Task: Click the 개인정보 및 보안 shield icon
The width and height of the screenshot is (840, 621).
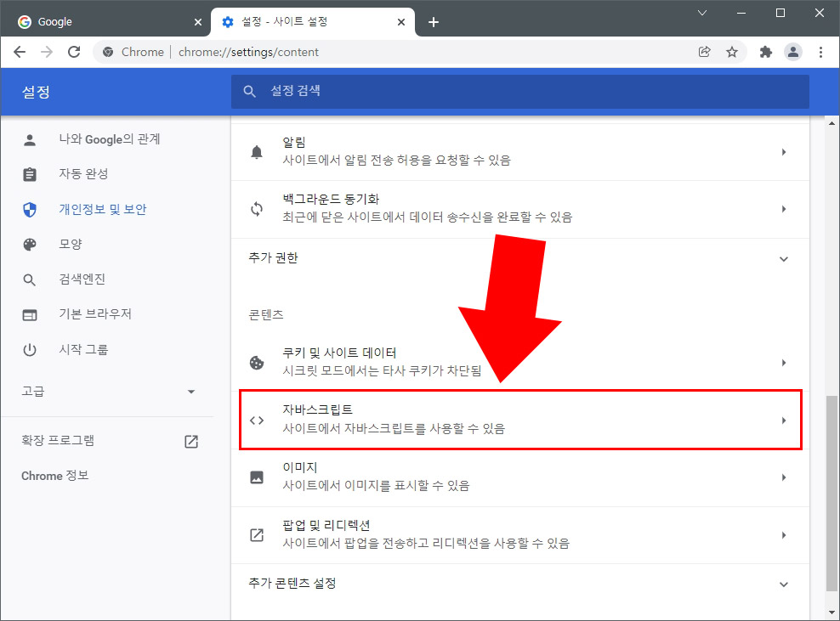Action: tap(30, 209)
